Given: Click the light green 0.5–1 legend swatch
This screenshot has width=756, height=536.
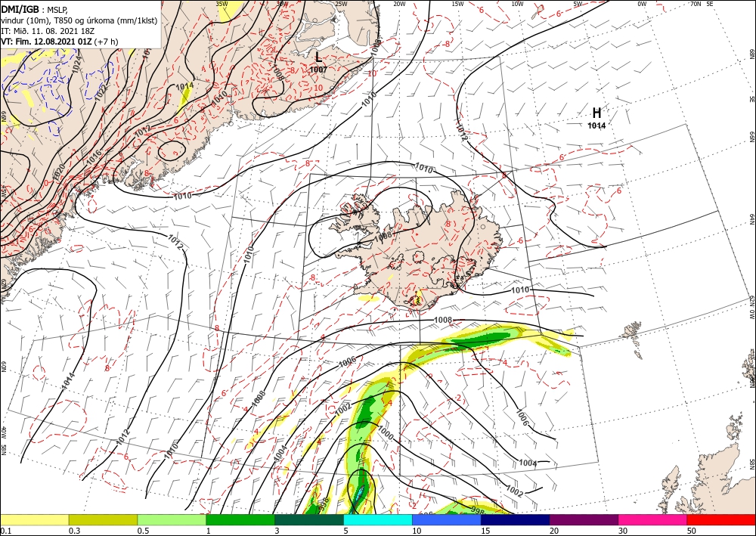Looking at the screenshot, I should pos(172,519).
